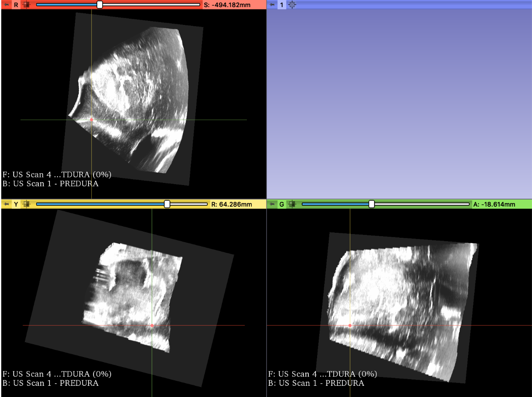Pin open the green slice view controller

point(271,204)
